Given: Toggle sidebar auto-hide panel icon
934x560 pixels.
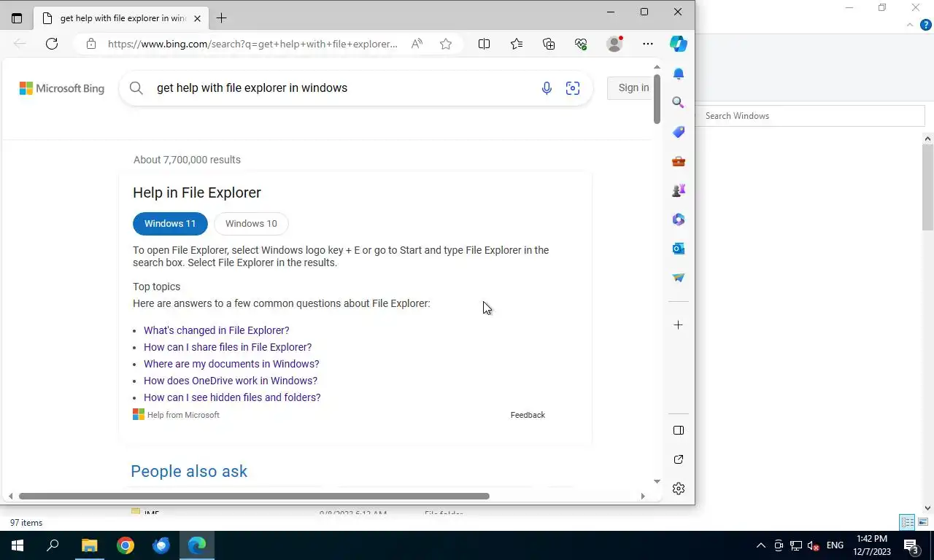Looking at the screenshot, I should tap(679, 430).
